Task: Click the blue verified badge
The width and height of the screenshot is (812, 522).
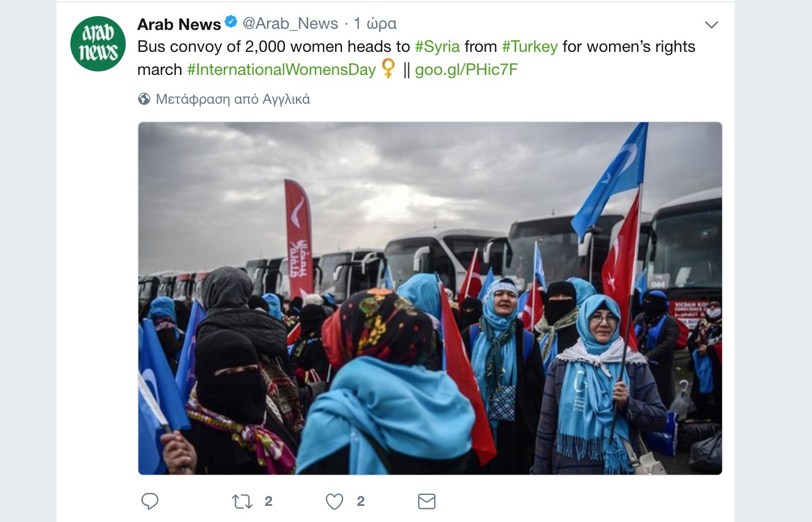Action: click(231, 22)
